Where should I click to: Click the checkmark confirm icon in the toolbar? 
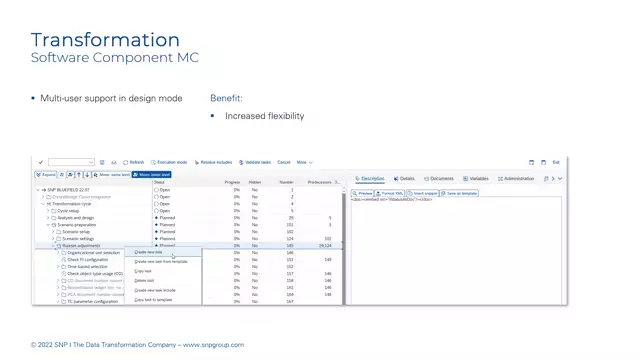coord(41,162)
